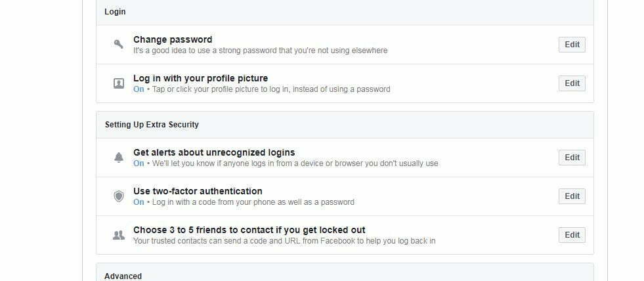Click the profile picture login icon
Viewport: 644px width, 281px height.
point(118,83)
